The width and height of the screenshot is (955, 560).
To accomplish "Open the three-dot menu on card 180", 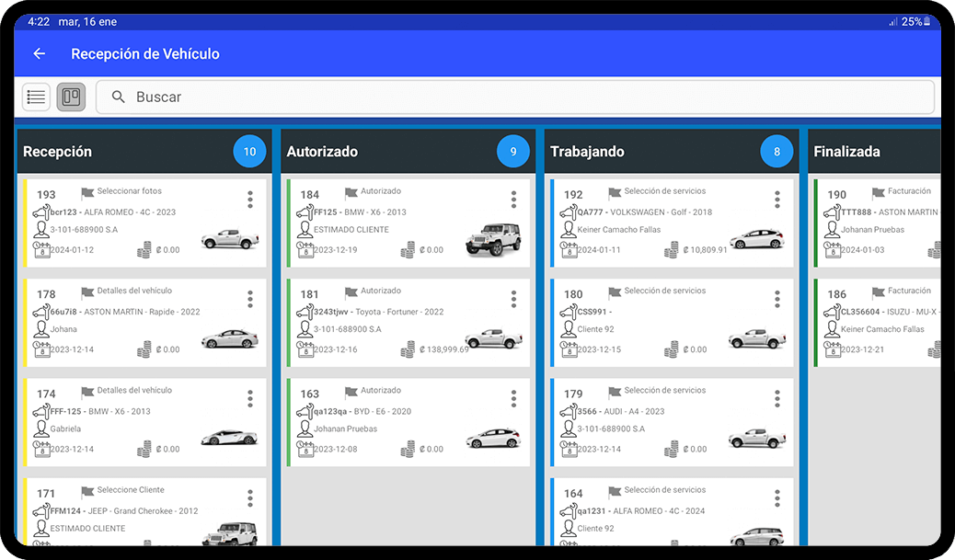I will pos(777,298).
